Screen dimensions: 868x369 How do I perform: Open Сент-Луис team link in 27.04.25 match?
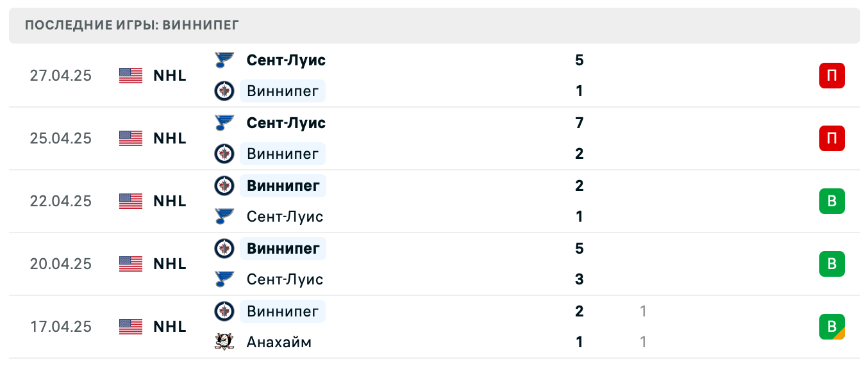286,60
